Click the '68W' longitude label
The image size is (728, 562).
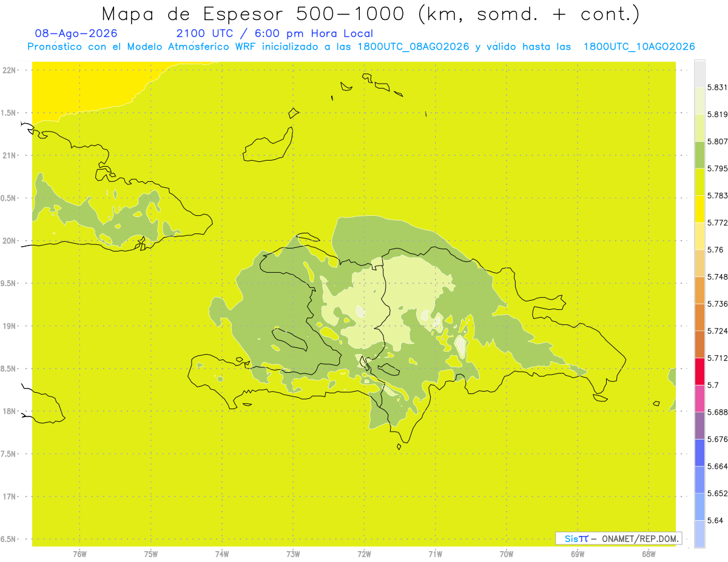tap(649, 554)
